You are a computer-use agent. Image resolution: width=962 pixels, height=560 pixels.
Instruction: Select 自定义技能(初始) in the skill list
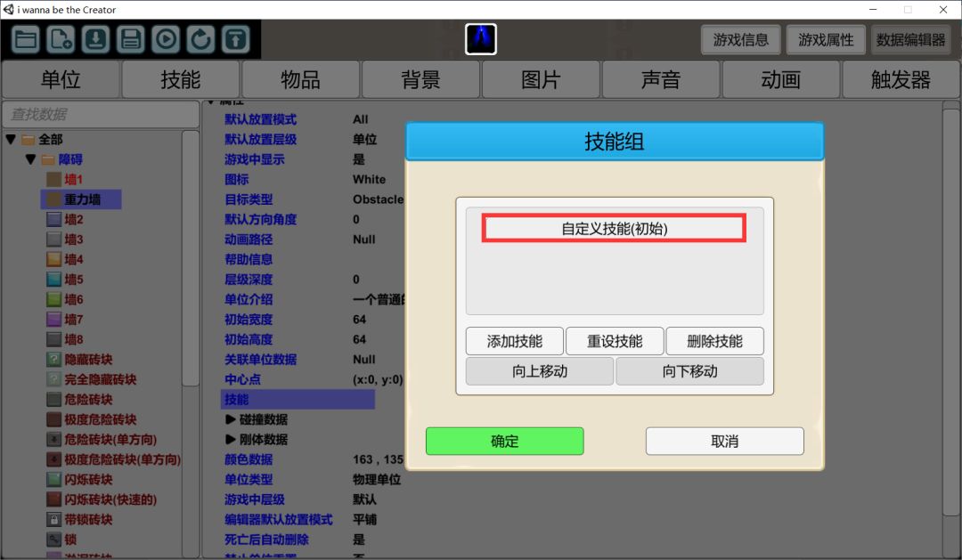(614, 228)
